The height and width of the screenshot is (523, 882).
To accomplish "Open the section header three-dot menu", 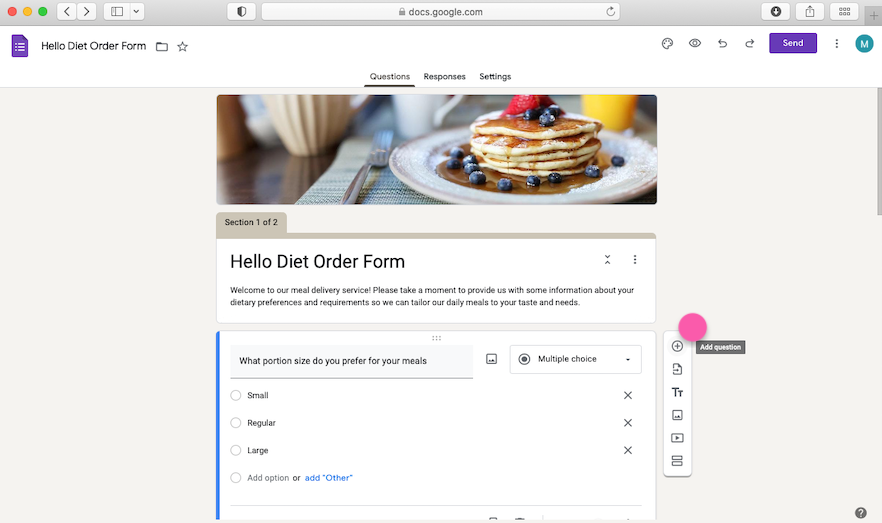I will (x=635, y=260).
